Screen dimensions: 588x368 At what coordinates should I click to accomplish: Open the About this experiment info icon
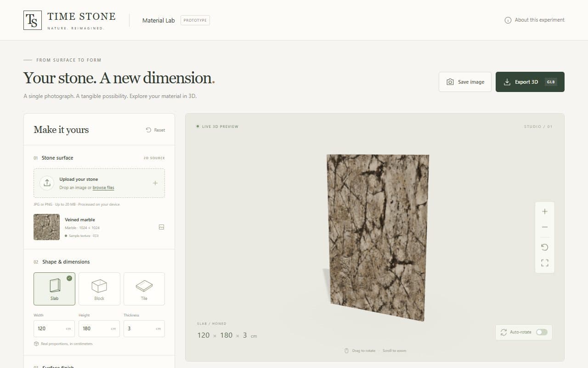pos(508,20)
